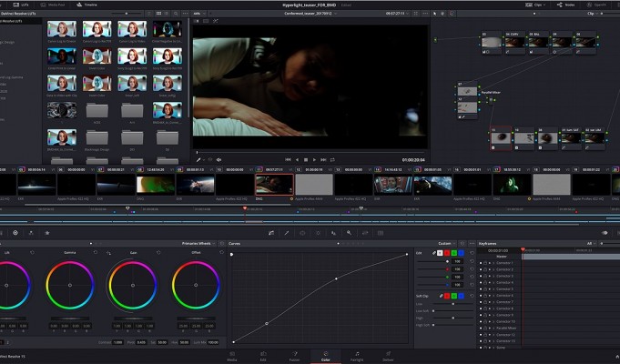Open the viewer zoom percentage dropdown
This screenshot has height=364, width=620.
coord(198,14)
